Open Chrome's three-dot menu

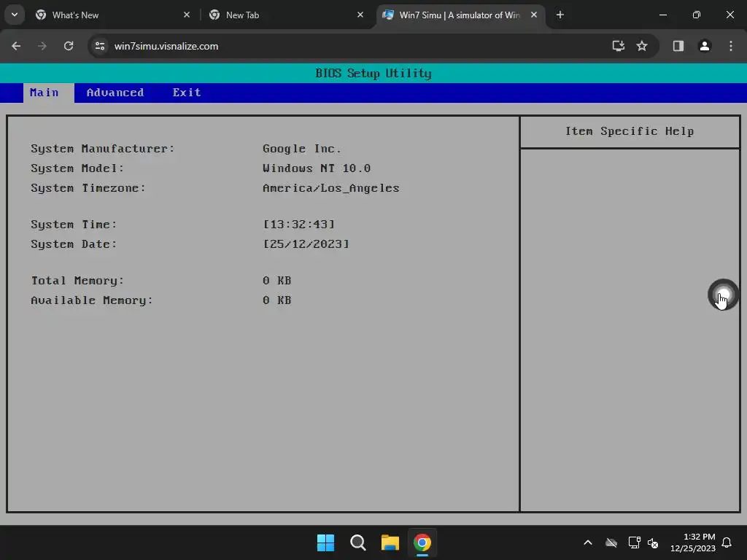click(731, 46)
